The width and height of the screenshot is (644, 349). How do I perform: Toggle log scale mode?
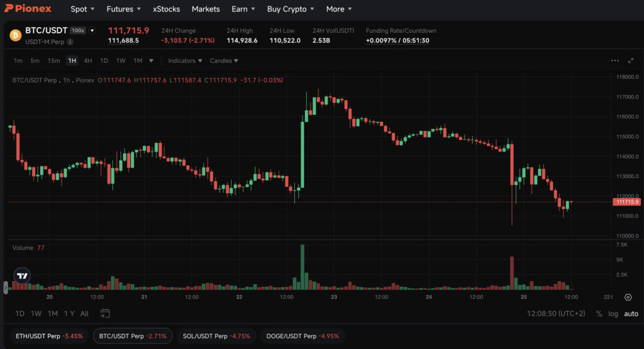613,314
